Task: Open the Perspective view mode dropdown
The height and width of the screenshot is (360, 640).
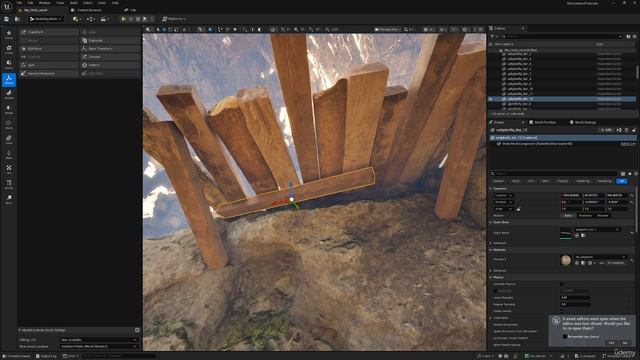Action: click(387, 29)
